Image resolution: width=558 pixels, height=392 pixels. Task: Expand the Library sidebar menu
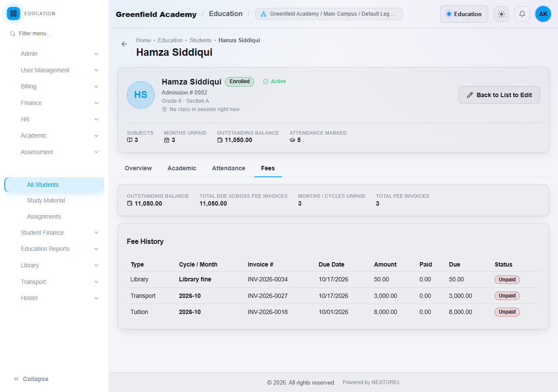click(60, 265)
